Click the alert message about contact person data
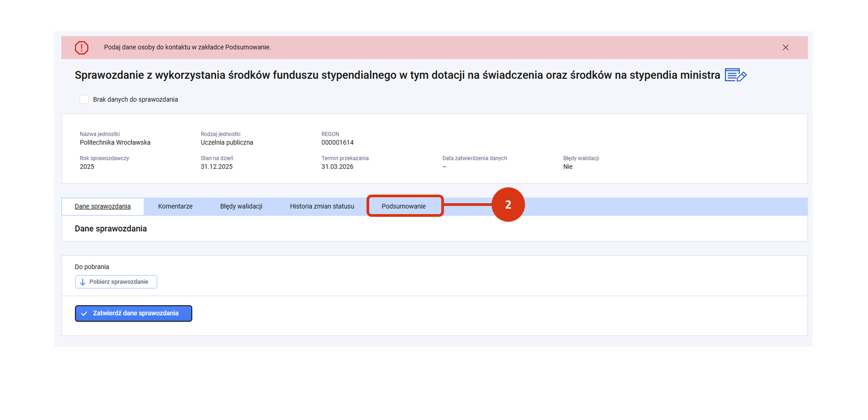 [x=187, y=47]
